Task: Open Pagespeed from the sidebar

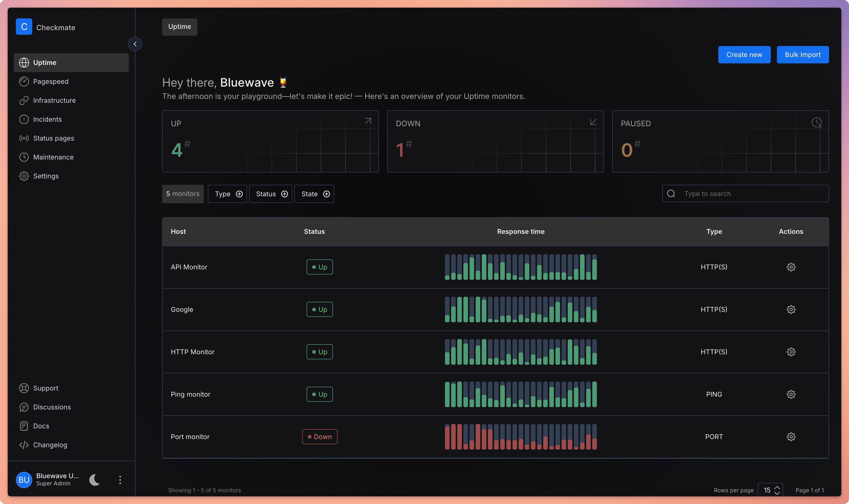Action: point(51,82)
